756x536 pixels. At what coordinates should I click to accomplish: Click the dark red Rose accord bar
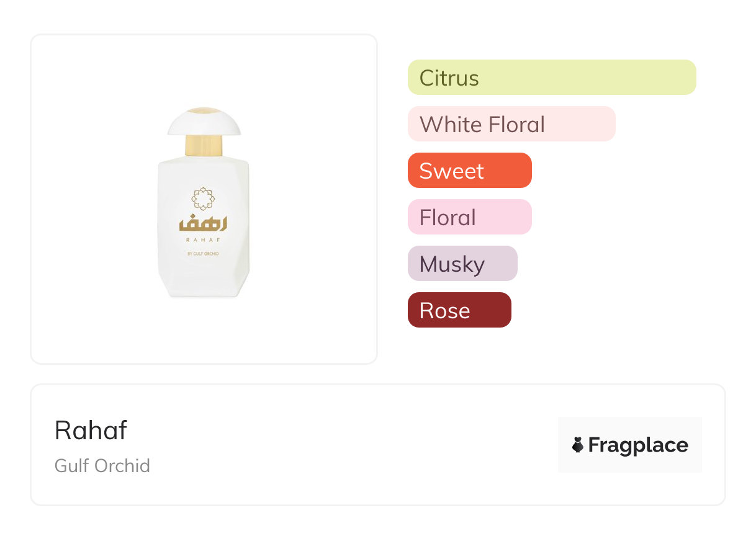459,310
